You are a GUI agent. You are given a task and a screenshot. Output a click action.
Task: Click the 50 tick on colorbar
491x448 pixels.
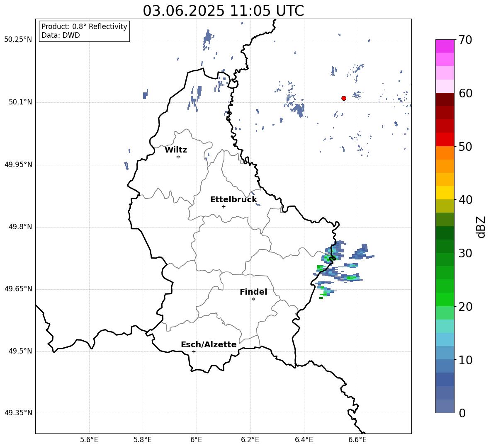coord(465,146)
